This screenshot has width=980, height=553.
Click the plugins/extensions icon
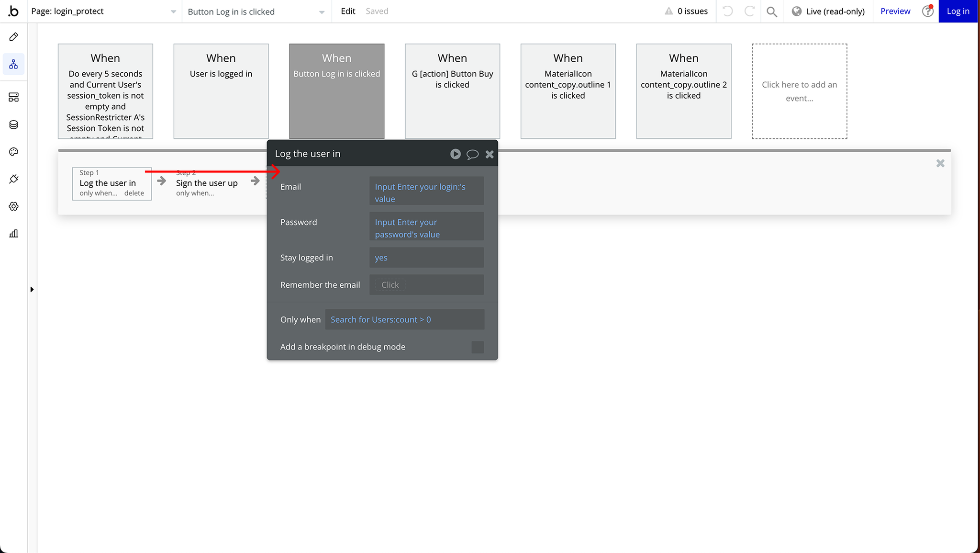[13, 179]
